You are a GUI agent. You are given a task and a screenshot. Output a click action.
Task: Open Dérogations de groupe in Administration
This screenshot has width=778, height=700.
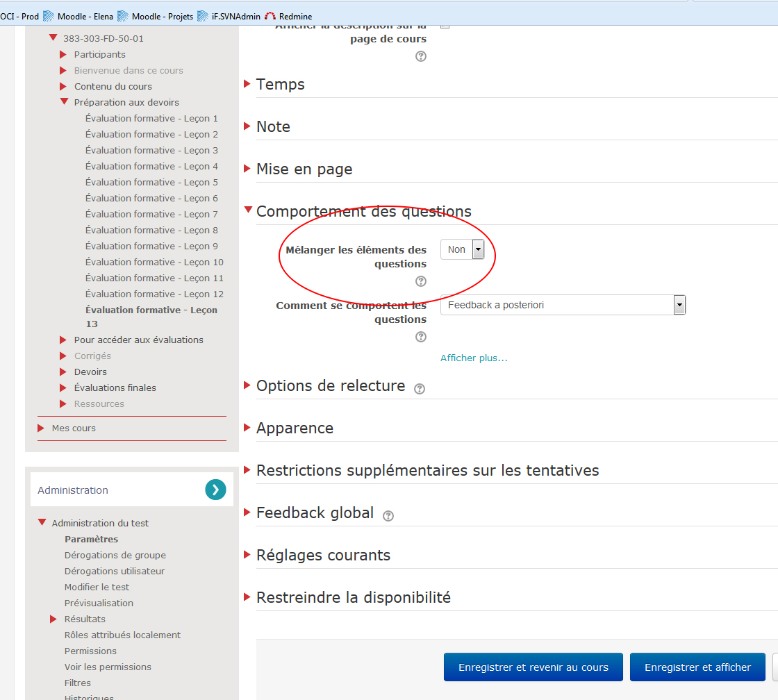coord(115,556)
